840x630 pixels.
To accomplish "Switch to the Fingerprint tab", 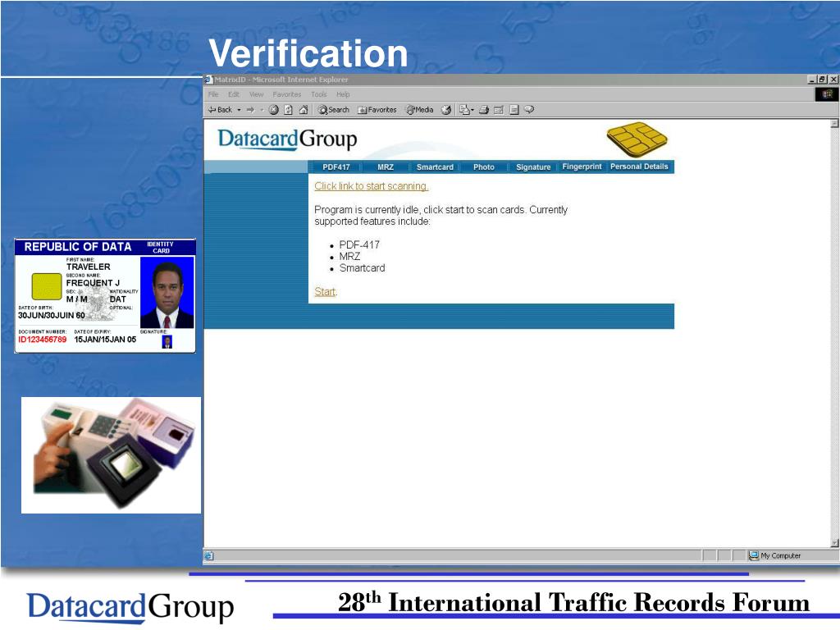I will (x=582, y=167).
